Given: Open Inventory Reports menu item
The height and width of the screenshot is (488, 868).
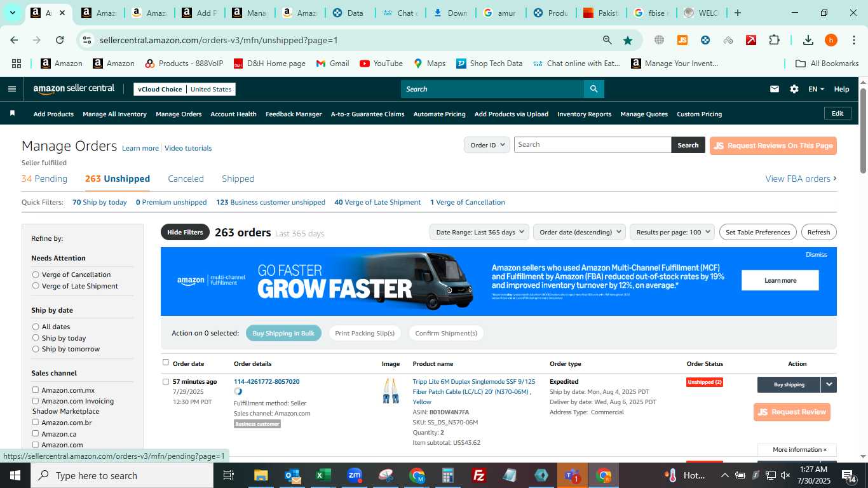Looking at the screenshot, I should click(x=584, y=114).
